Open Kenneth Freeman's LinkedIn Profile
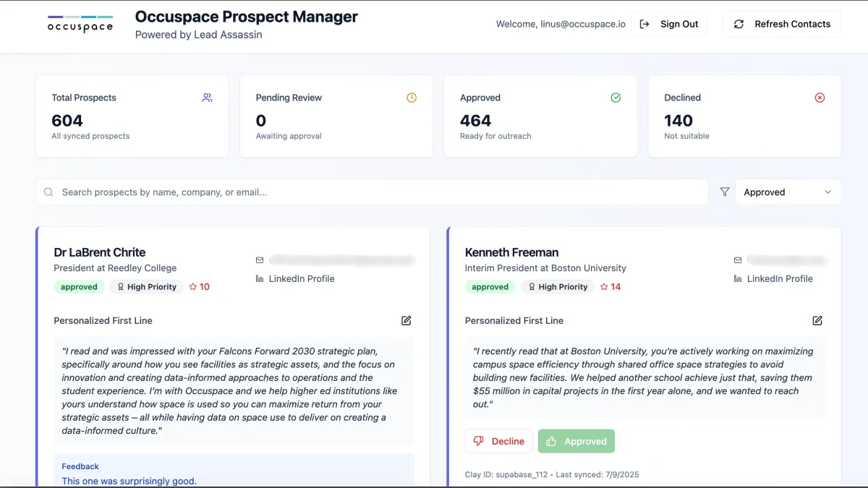Viewport: 868px width, 488px height. coord(780,278)
